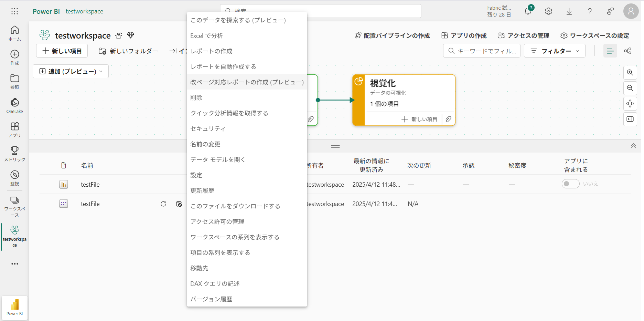The width and height of the screenshot is (644, 321).
Task: Click the testworkspace breadcrumb link
Action: (x=85, y=11)
